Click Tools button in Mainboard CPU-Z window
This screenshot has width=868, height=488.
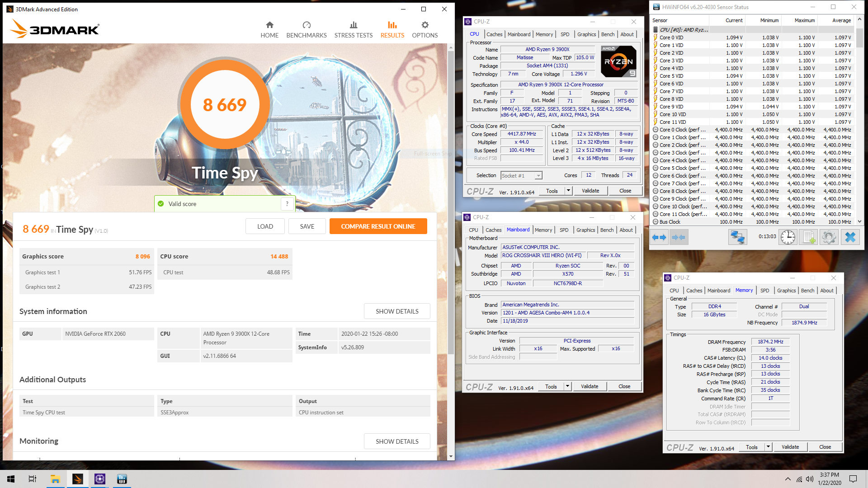pyautogui.click(x=551, y=386)
